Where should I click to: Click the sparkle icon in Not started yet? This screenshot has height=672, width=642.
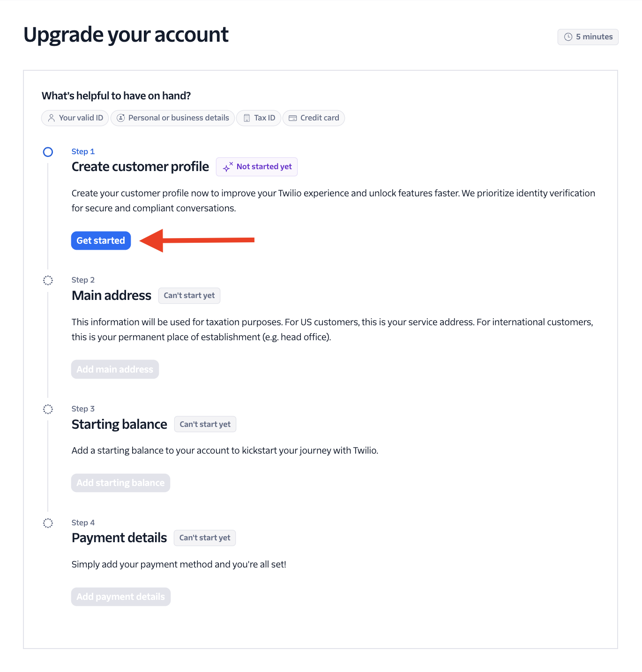click(228, 167)
